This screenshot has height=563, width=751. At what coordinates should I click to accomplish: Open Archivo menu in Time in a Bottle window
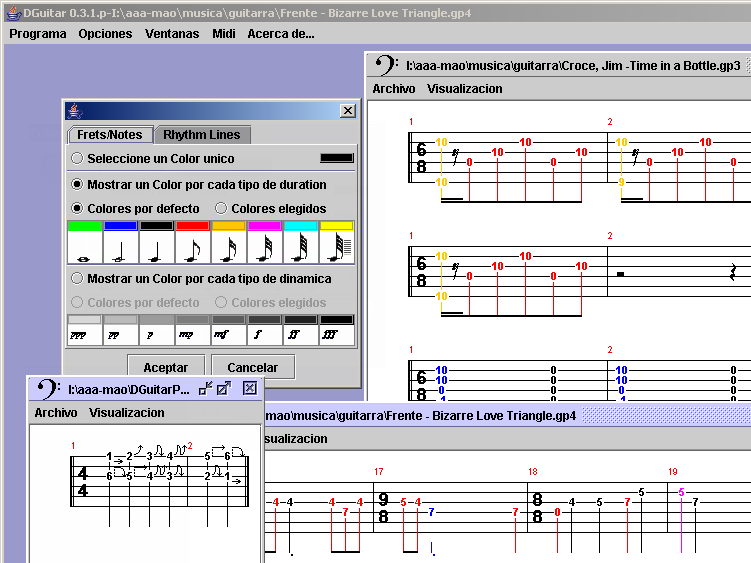394,89
